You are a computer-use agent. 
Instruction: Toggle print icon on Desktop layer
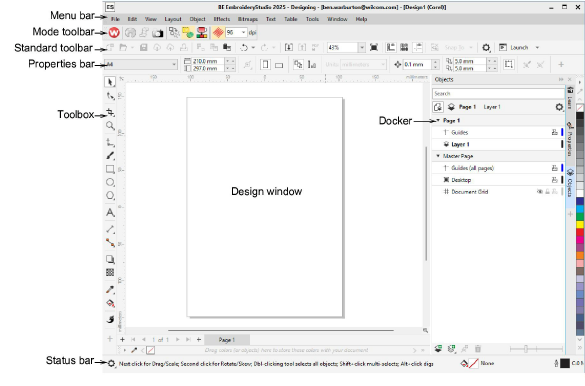[x=555, y=180]
